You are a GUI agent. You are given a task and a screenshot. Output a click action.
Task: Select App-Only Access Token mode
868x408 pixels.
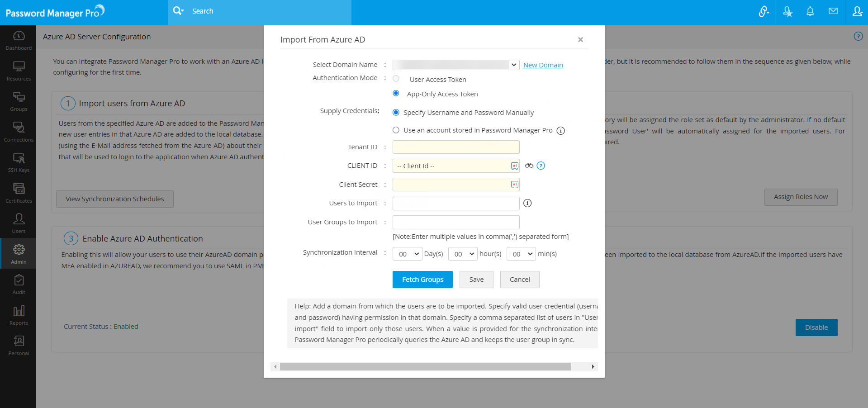(x=396, y=93)
